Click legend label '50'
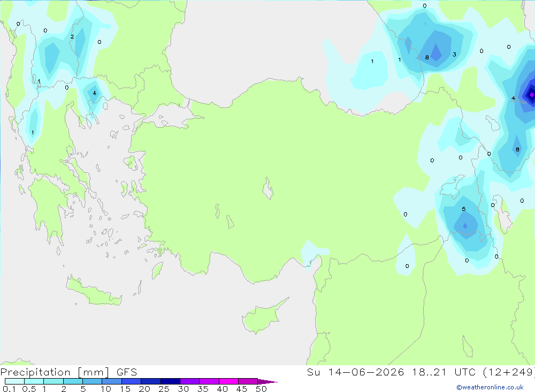The height and width of the screenshot is (392, 535). [261, 389]
